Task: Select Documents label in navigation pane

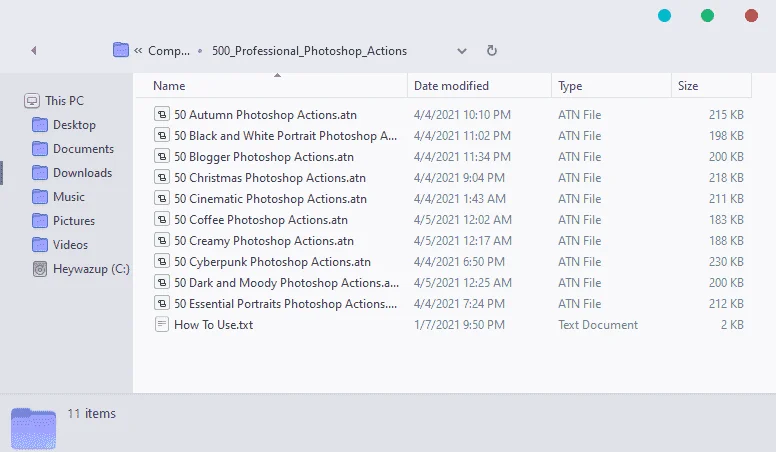Action: [83, 149]
